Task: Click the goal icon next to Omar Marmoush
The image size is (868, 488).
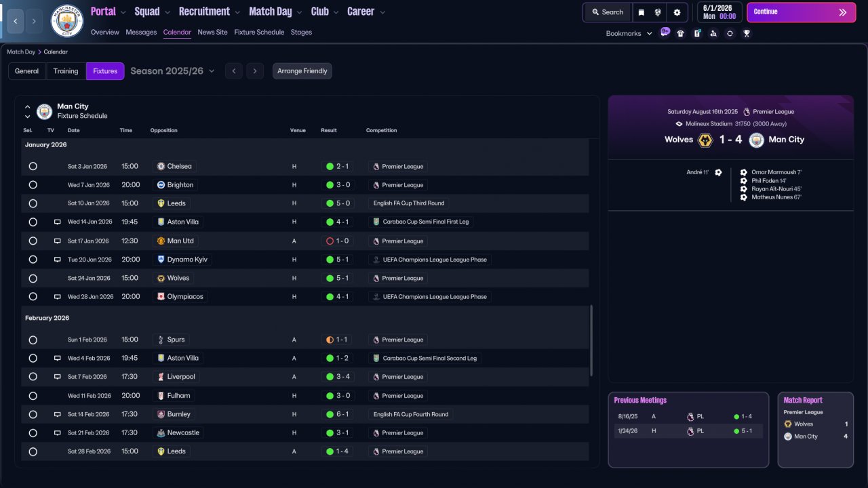Action: tap(744, 172)
